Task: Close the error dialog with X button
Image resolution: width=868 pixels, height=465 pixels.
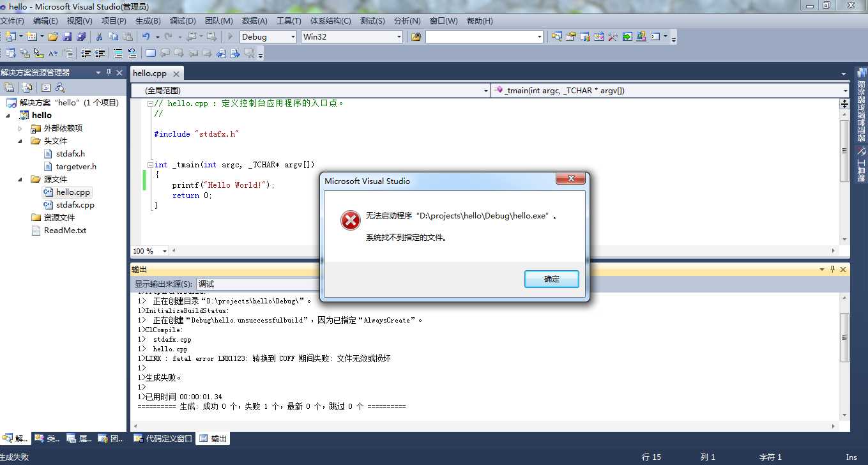Action: point(571,179)
